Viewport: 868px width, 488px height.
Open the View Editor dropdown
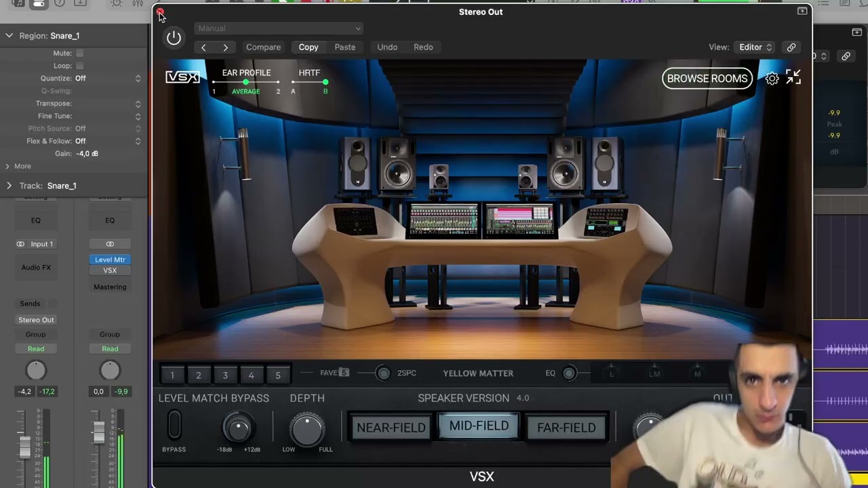point(755,47)
